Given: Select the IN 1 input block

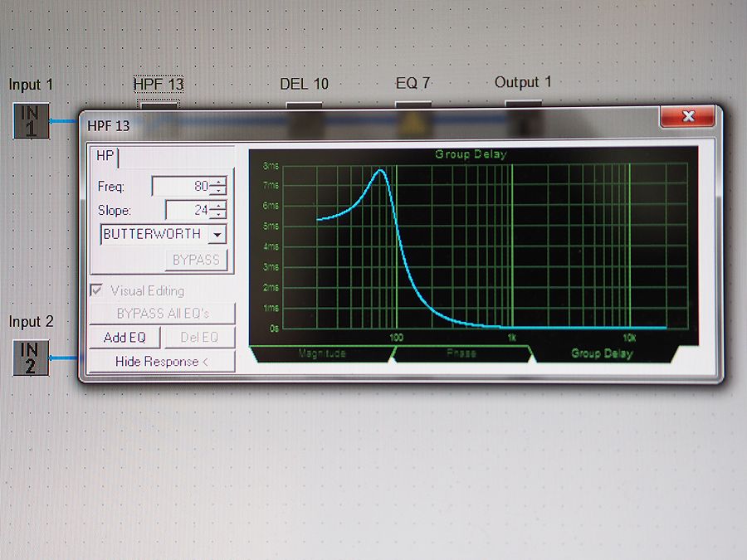Looking at the screenshot, I should pyautogui.click(x=32, y=120).
